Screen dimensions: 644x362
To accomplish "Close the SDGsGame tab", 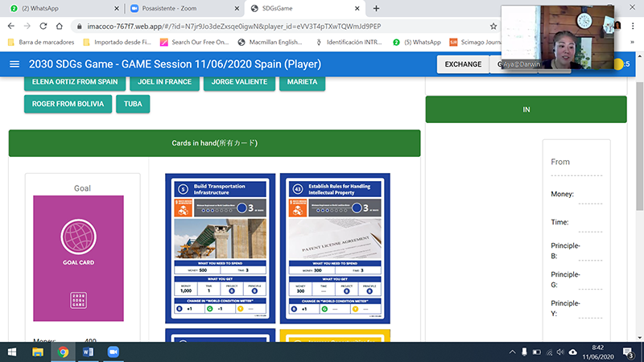I will [357, 8].
